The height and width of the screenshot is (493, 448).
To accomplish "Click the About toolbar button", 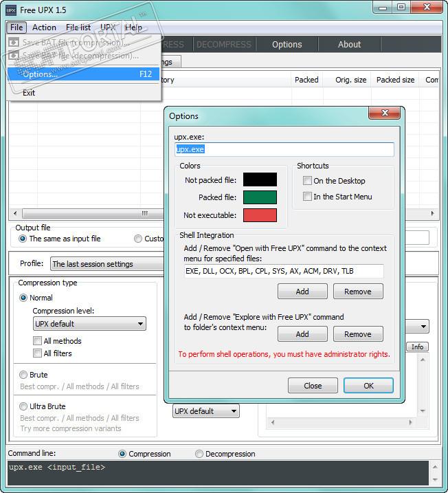I will coord(349,44).
